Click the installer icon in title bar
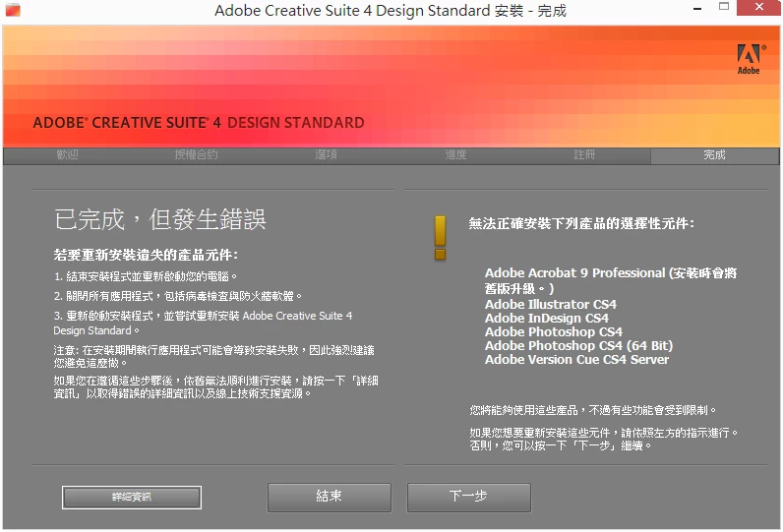 click(x=13, y=10)
